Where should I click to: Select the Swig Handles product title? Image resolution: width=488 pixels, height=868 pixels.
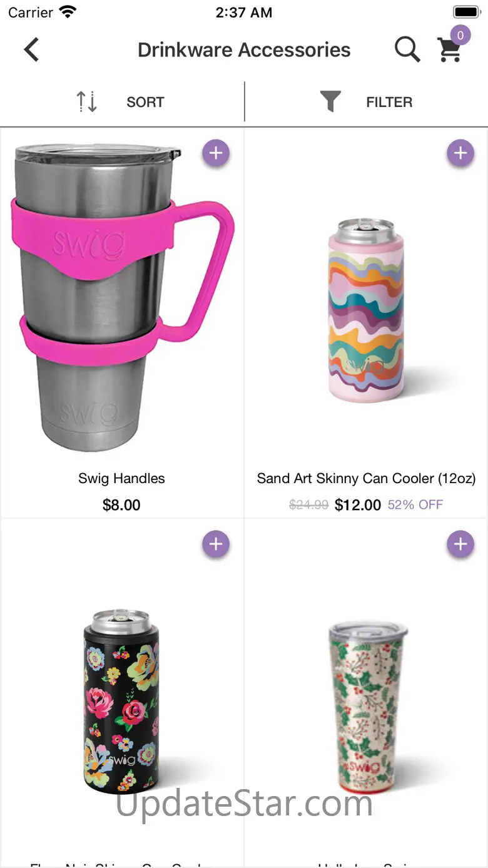coord(121,479)
